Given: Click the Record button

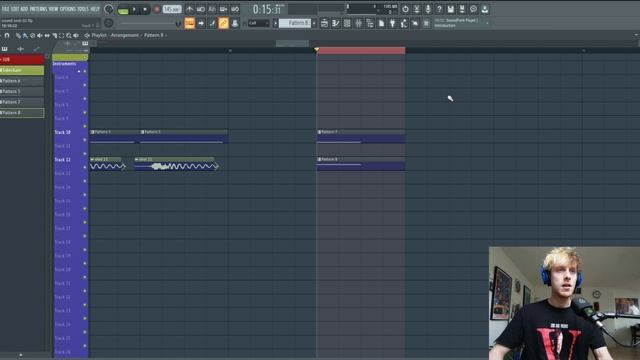Looking at the screenshot, I should (x=156, y=9).
